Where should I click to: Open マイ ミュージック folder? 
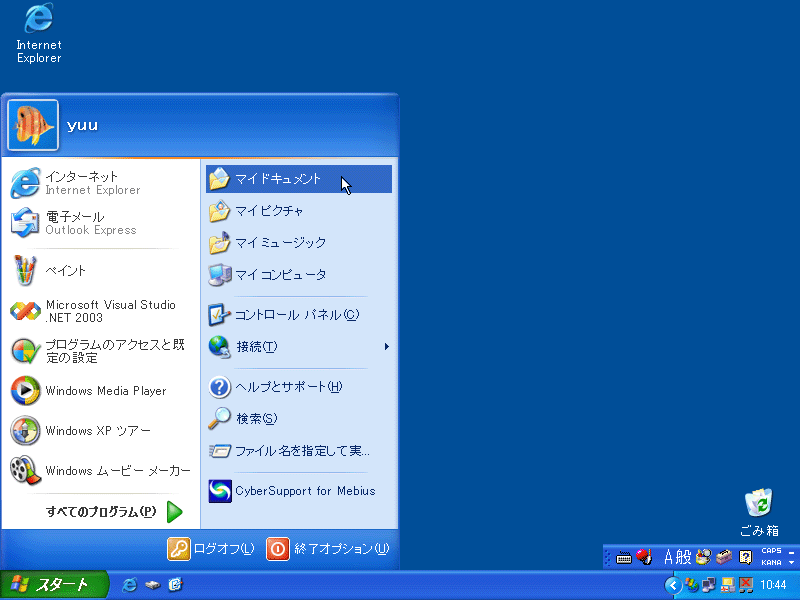[299, 243]
